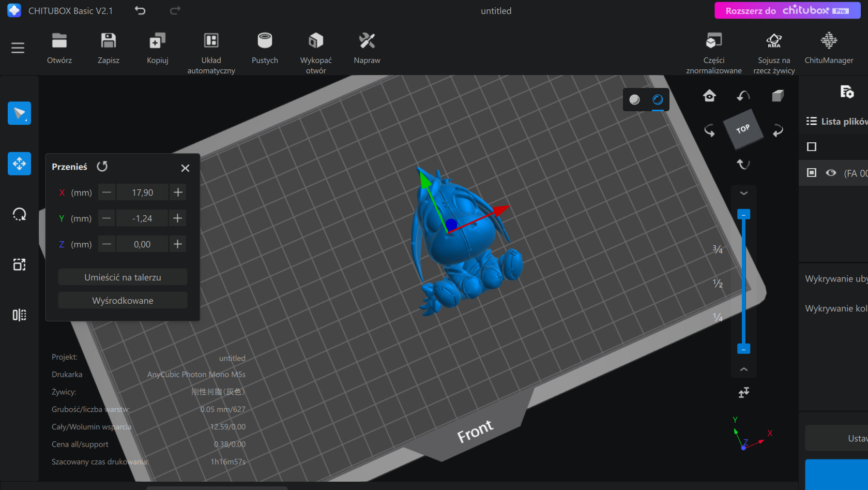
Task: Decrease the X position value
Action: point(106,192)
